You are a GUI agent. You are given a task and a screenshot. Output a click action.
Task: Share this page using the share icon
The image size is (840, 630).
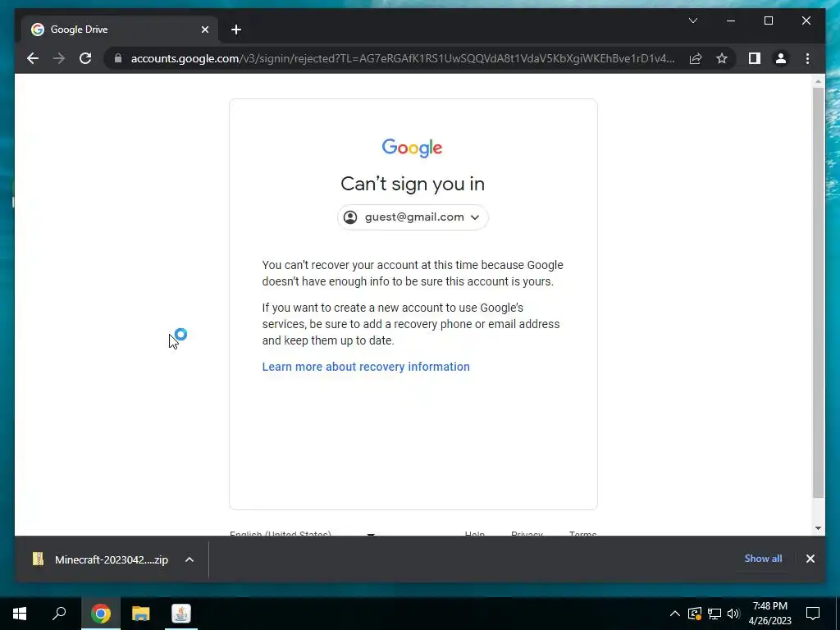[x=696, y=58]
